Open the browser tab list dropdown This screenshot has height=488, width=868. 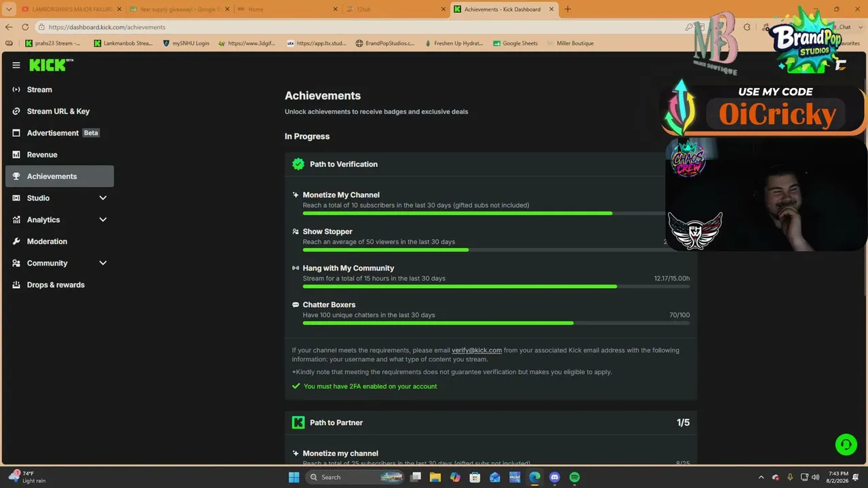coord(9,9)
